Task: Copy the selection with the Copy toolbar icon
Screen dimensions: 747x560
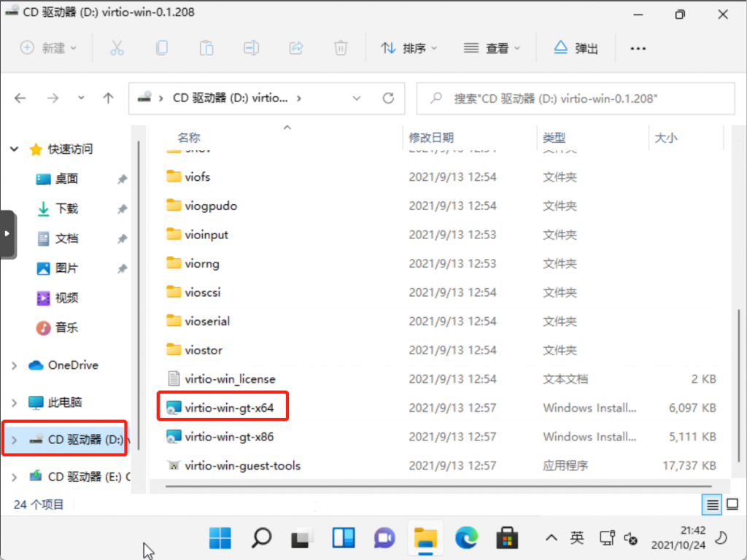Action: point(162,48)
